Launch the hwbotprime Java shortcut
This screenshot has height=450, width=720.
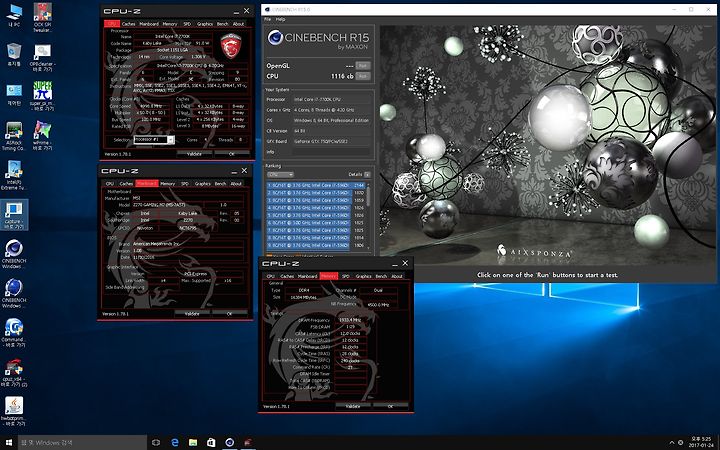pyautogui.click(x=14, y=412)
